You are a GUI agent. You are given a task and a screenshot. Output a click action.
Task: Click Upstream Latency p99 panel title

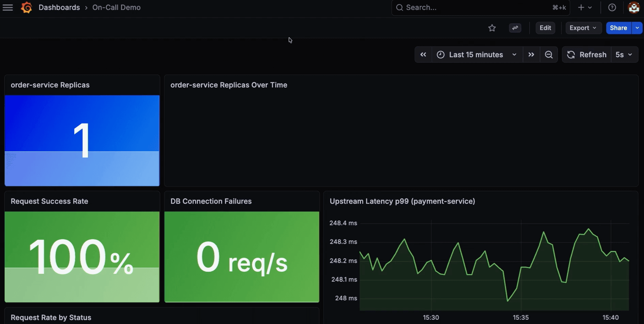[x=402, y=201]
